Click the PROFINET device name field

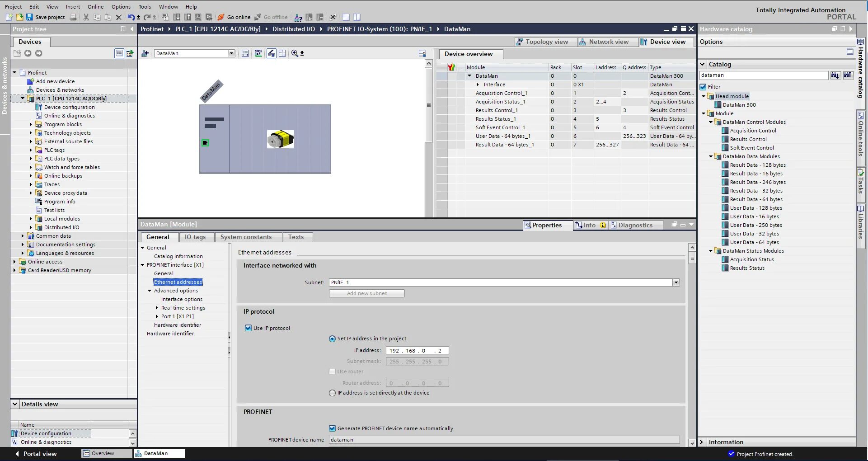click(504, 440)
